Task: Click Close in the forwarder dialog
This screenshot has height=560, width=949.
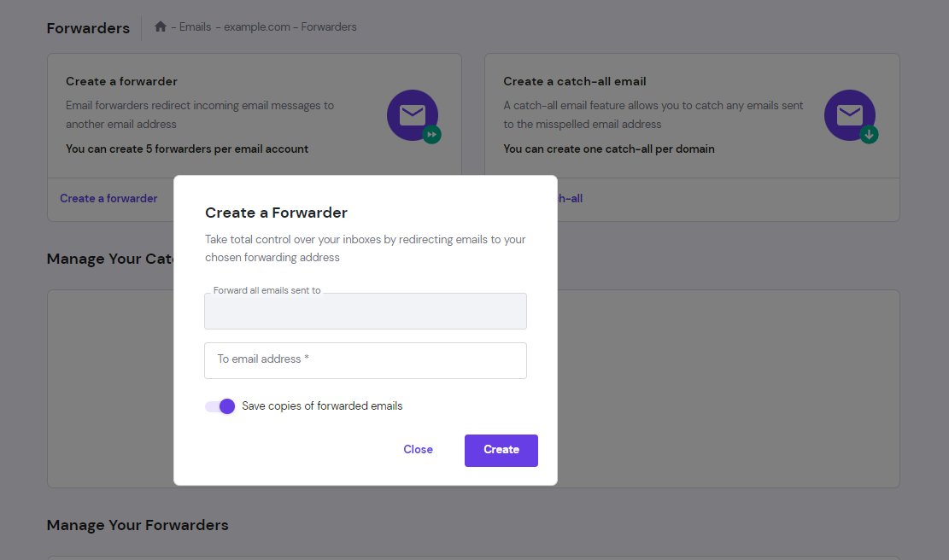Action: [x=418, y=449]
